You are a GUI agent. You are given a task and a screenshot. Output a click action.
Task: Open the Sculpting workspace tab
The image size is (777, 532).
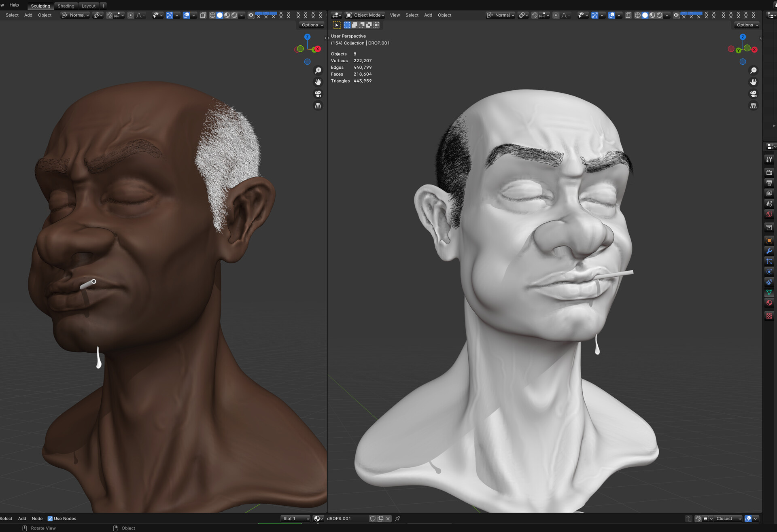pyautogui.click(x=40, y=6)
